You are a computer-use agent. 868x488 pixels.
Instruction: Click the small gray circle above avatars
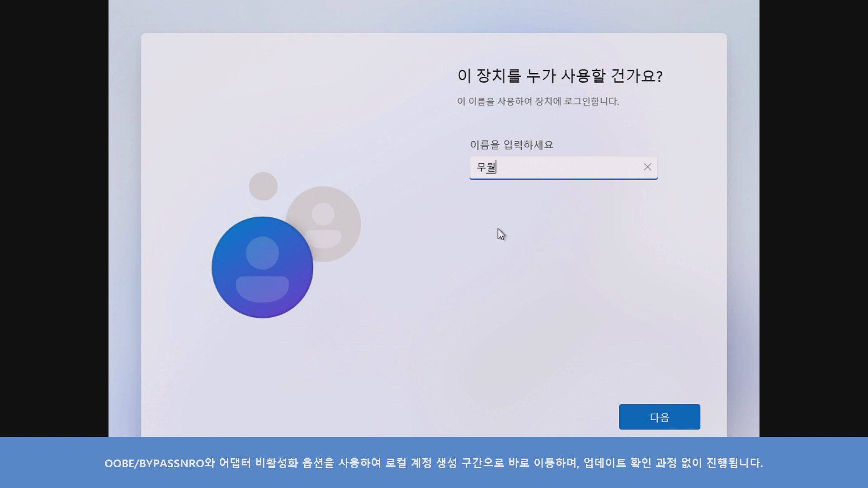pos(263,186)
